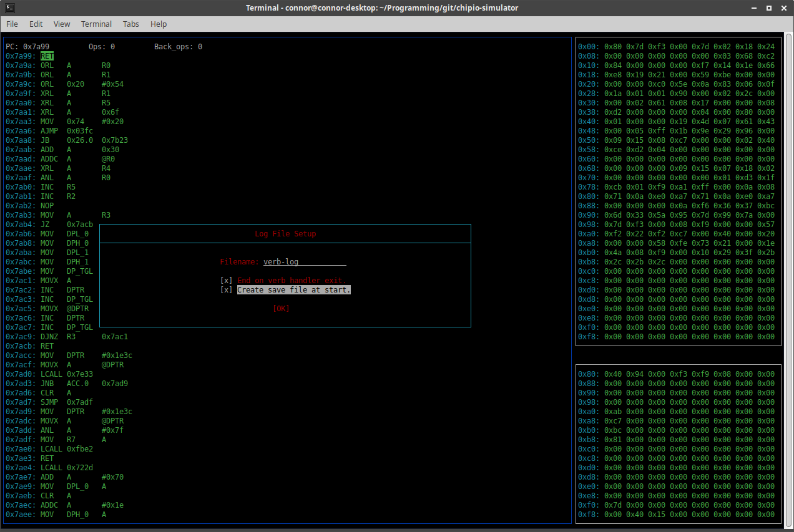The height and width of the screenshot is (532, 794).
Task: Maximize the terminal window
Action: 769,7
